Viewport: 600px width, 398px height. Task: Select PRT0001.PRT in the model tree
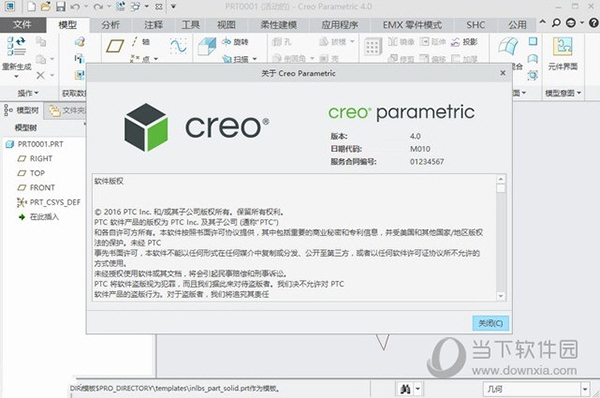(x=35, y=144)
